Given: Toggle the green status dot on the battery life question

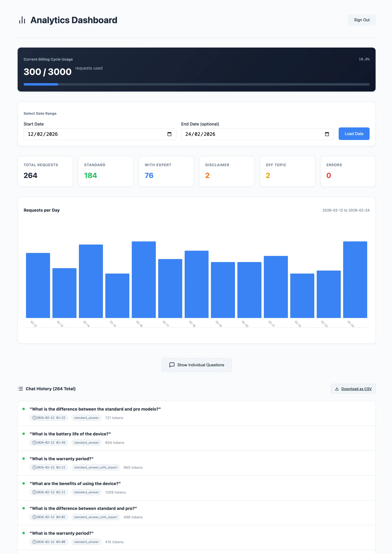Looking at the screenshot, I should pos(24,434).
